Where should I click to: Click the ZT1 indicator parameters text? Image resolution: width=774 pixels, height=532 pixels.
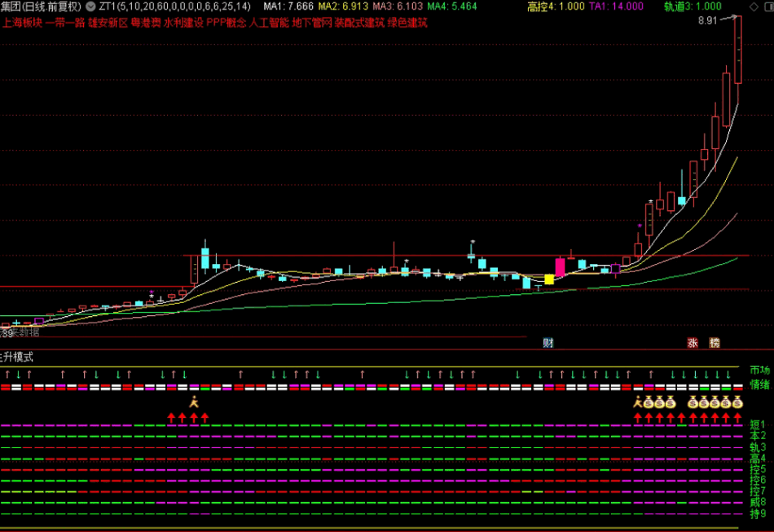[x=174, y=7]
